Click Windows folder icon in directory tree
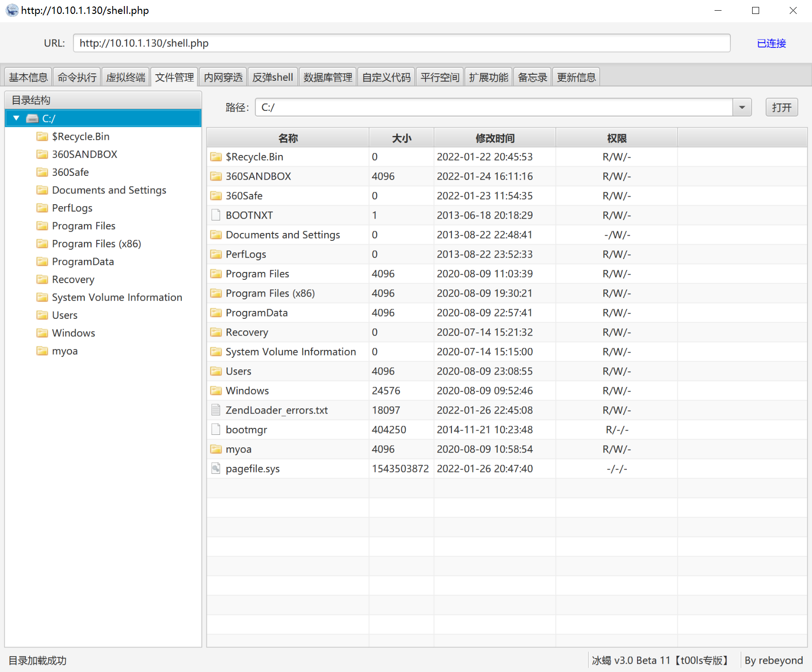The width and height of the screenshot is (812, 672). point(42,333)
